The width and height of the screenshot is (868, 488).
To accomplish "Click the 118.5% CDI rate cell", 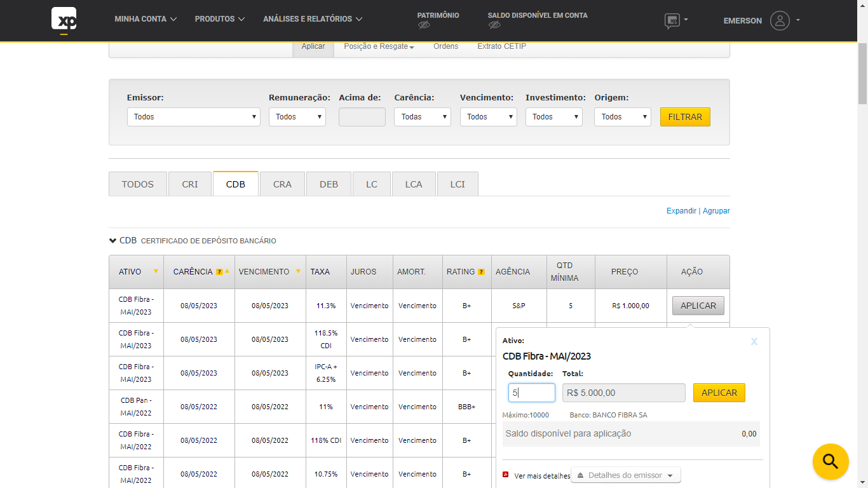I will (x=326, y=339).
